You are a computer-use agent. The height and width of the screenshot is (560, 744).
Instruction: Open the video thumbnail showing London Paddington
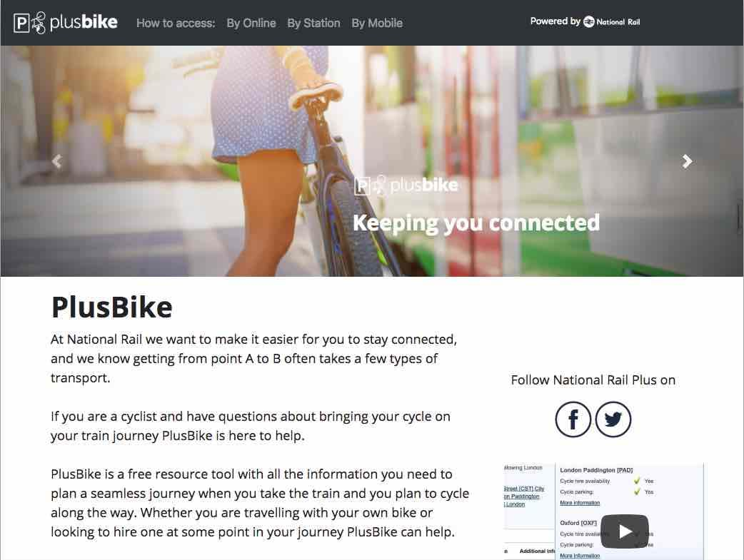(x=603, y=511)
